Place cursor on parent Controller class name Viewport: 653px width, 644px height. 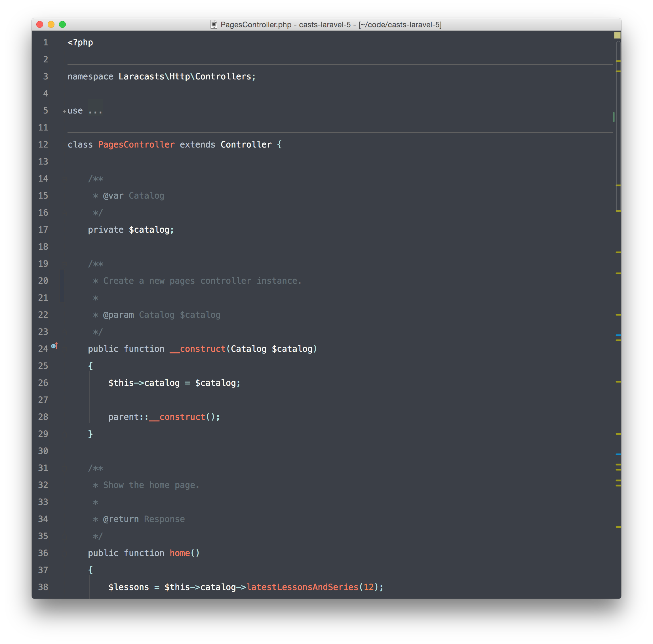click(x=246, y=145)
